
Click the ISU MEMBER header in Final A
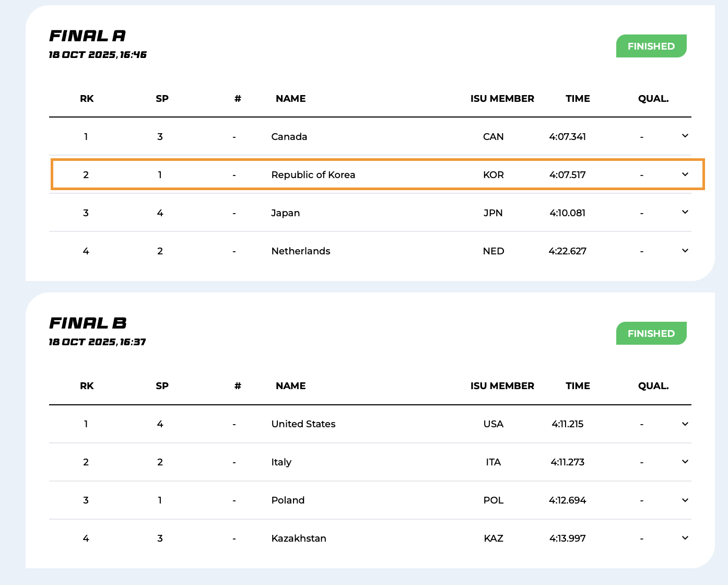coord(502,99)
